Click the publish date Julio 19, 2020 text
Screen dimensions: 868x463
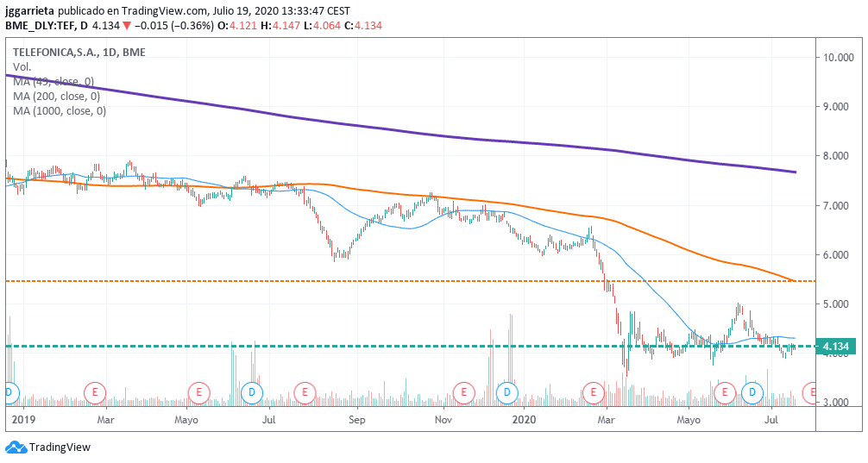[x=245, y=11]
